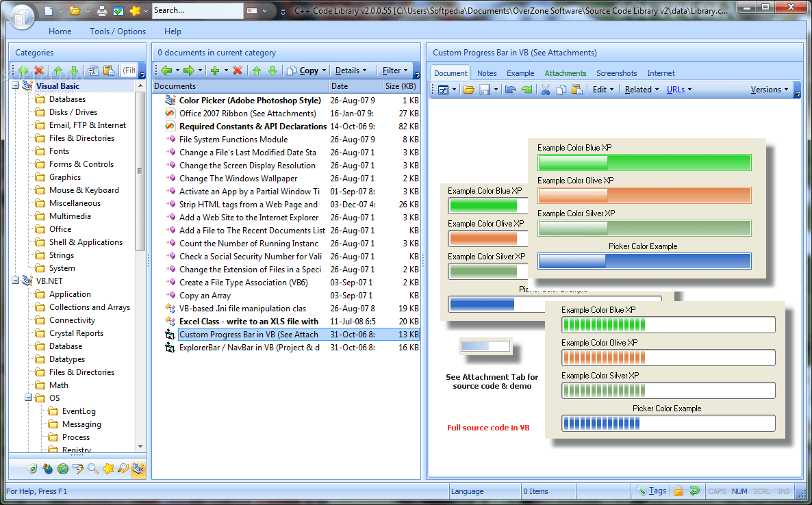Open the Tools / Options menu
Screen dimensions: 812x505
point(117,31)
